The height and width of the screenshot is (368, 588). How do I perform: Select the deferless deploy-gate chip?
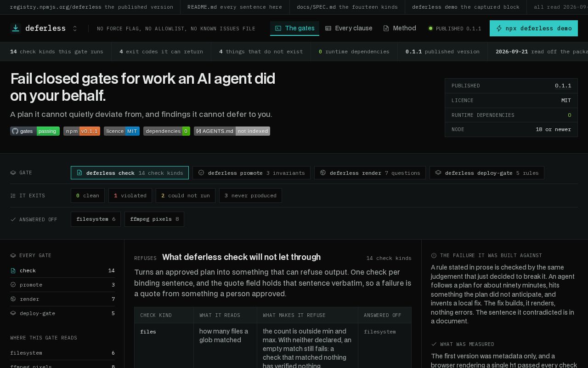coord(487,172)
